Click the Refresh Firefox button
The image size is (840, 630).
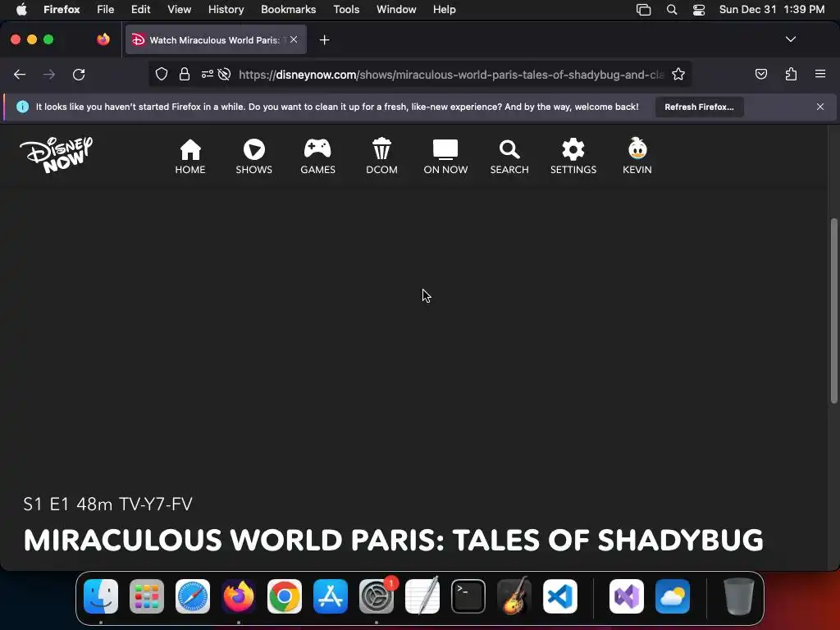(x=699, y=107)
